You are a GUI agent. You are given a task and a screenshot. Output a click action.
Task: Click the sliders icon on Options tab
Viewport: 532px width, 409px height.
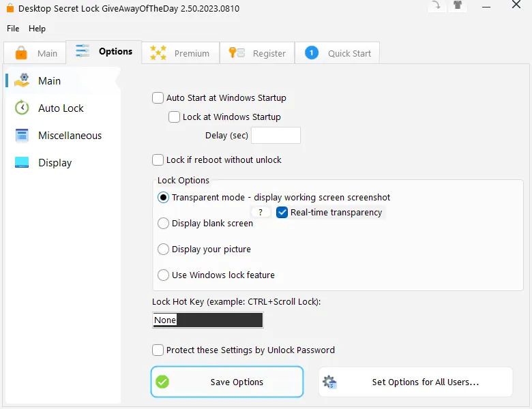point(83,51)
